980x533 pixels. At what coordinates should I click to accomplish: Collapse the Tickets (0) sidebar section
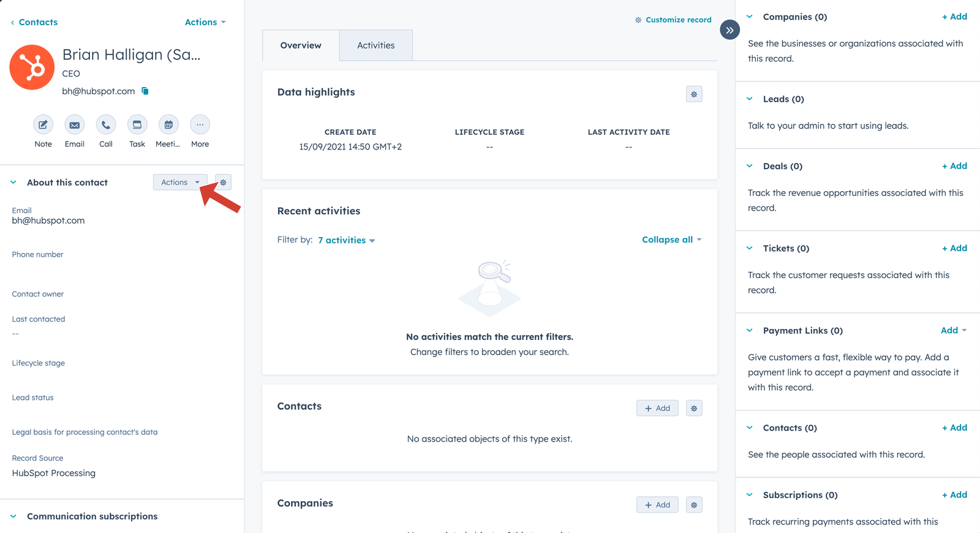(750, 248)
